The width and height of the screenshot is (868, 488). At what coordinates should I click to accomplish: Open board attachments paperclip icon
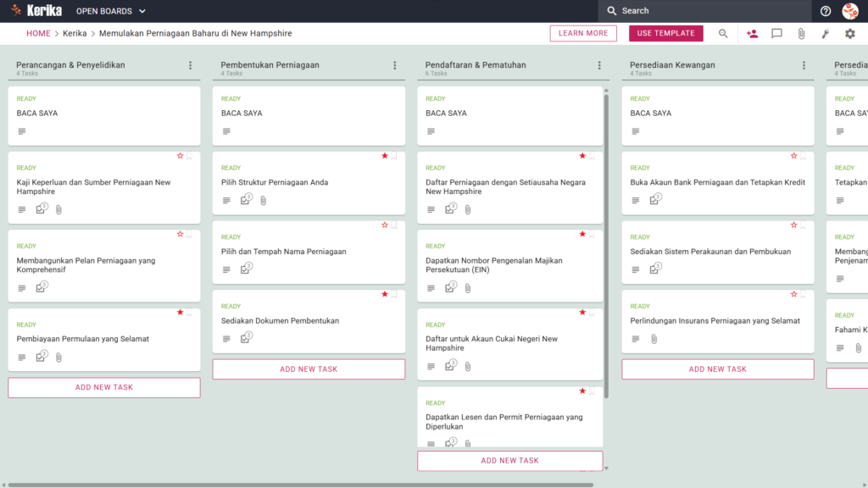coord(801,34)
